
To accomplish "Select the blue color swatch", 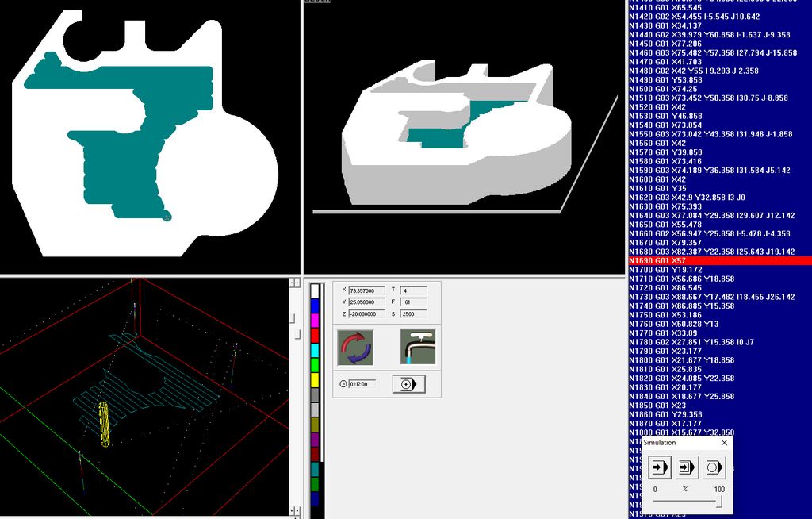I will (316, 306).
